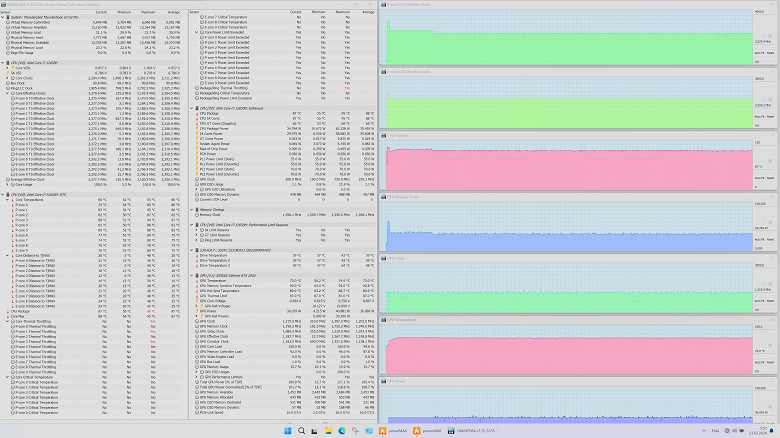Viewport: 780px width, 438px height.
Task: Click Auto Fit in the P-core 0 T0 Effective Clock graph
Action: [759, 53]
